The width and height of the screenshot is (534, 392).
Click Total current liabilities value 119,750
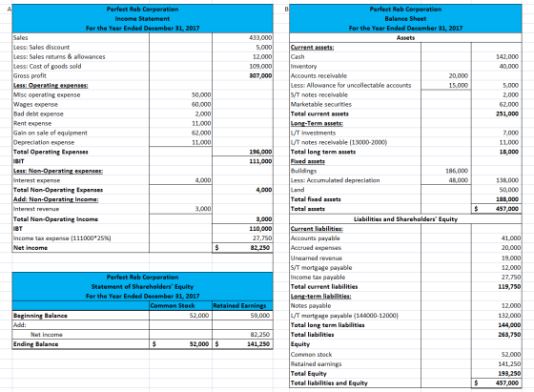[509, 287]
